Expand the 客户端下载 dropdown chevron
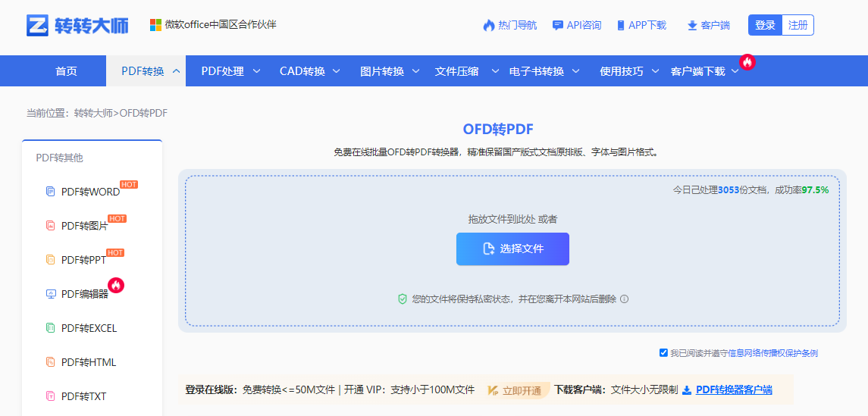This screenshot has width=868, height=416. coord(735,70)
